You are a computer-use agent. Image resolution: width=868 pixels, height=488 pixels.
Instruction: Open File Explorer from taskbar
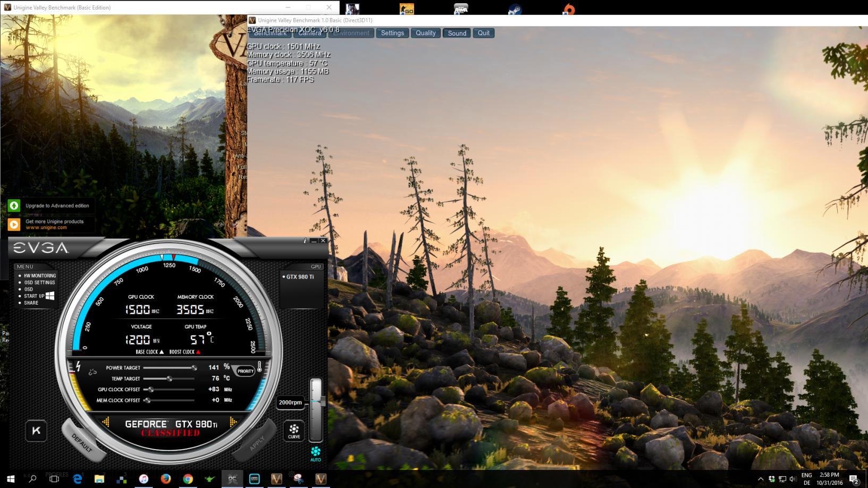click(x=99, y=479)
